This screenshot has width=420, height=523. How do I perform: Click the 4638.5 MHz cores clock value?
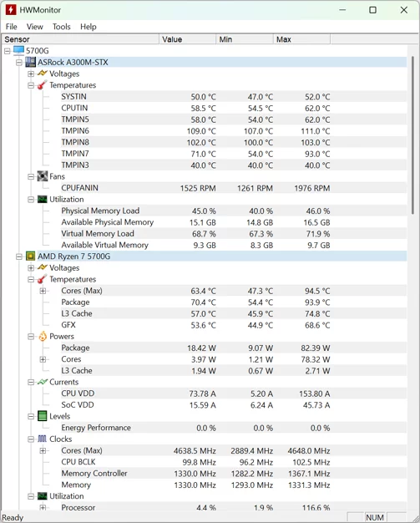195,451
